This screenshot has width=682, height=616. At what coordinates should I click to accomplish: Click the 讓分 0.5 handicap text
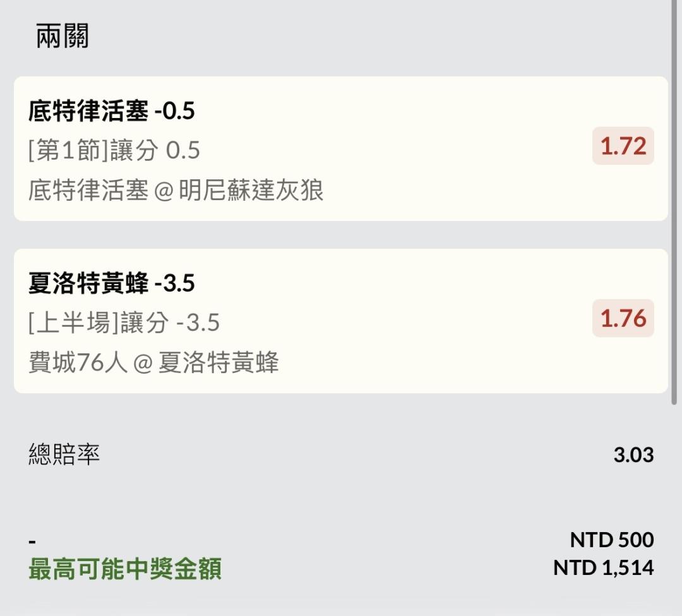[x=155, y=150]
